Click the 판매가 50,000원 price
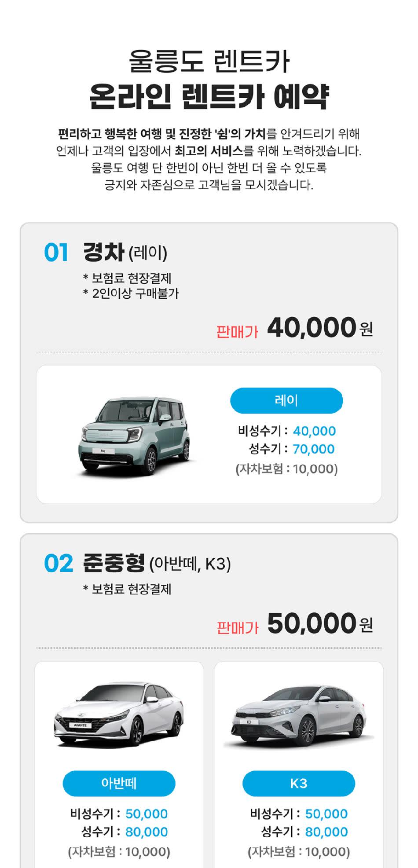 [295, 624]
